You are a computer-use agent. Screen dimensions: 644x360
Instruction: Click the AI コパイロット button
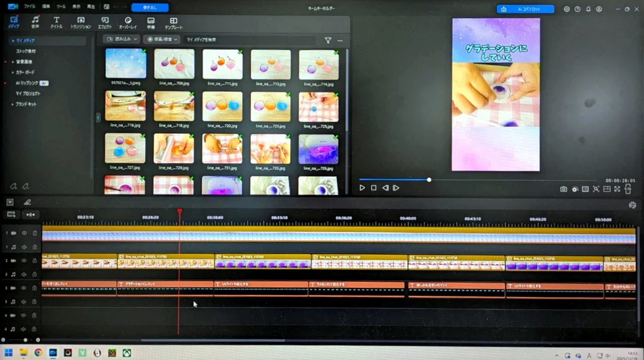[x=525, y=9]
